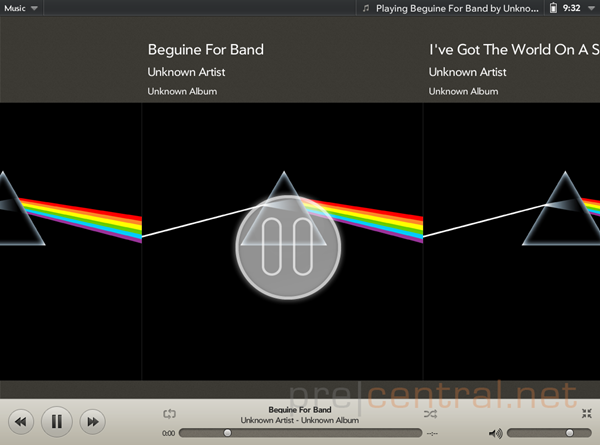Mute audio using the speaker icon
Image resolution: width=600 pixels, height=445 pixels.
click(496, 433)
